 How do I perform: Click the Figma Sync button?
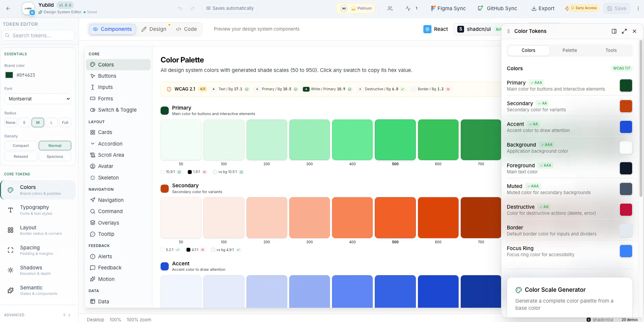pos(448,8)
